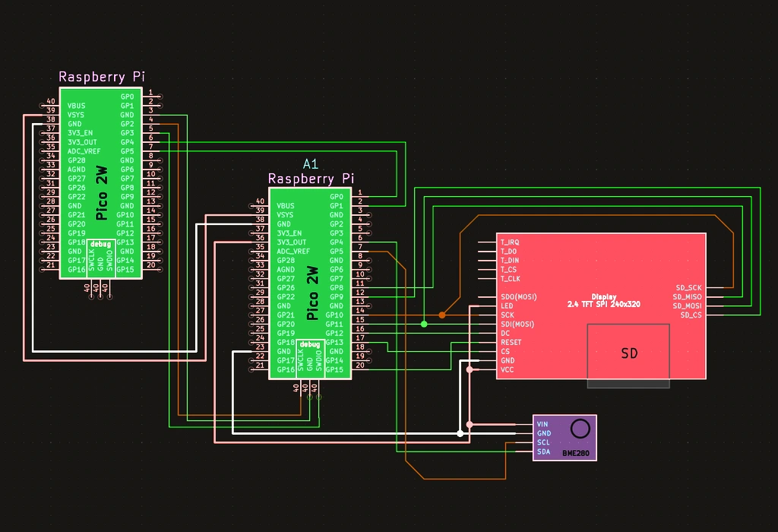778x532 pixels.
Task: Select the SDA pin of BME280
Action: (x=543, y=451)
